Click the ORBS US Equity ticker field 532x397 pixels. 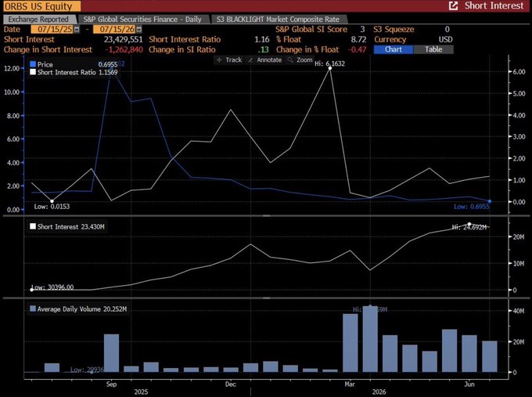click(x=42, y=6)
